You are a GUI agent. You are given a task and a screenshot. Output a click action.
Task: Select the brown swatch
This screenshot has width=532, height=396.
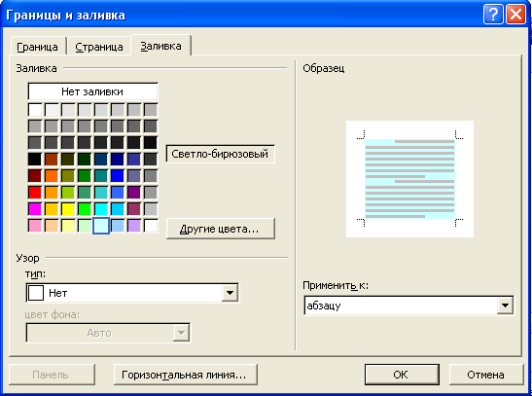point(52,160)
